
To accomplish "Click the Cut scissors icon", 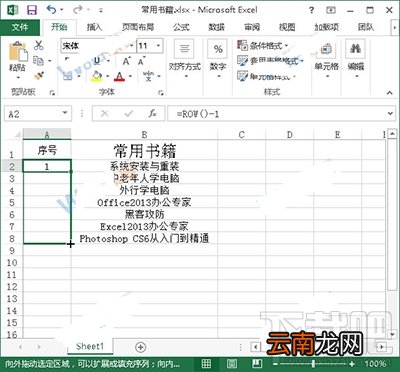I will (x=39, y=45).
